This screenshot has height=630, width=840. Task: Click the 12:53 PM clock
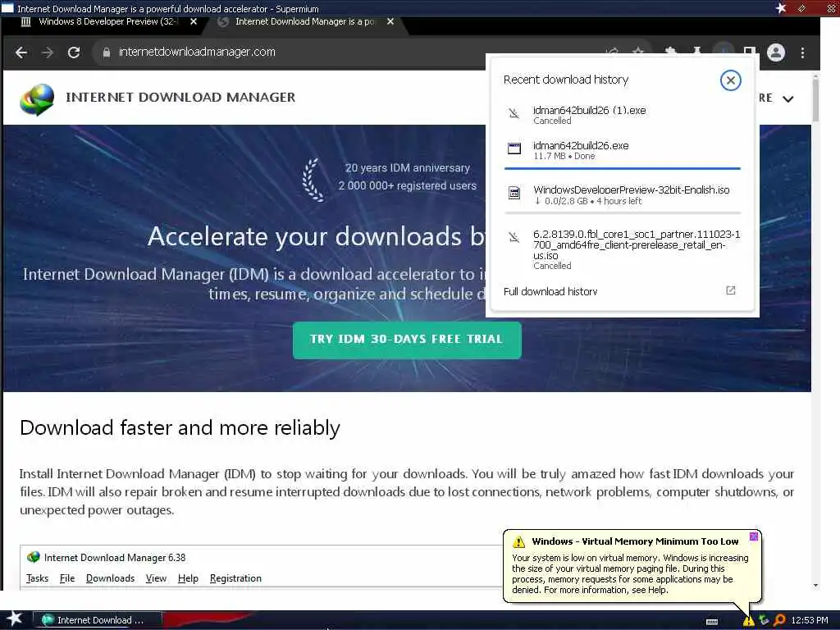click(810, 620)
